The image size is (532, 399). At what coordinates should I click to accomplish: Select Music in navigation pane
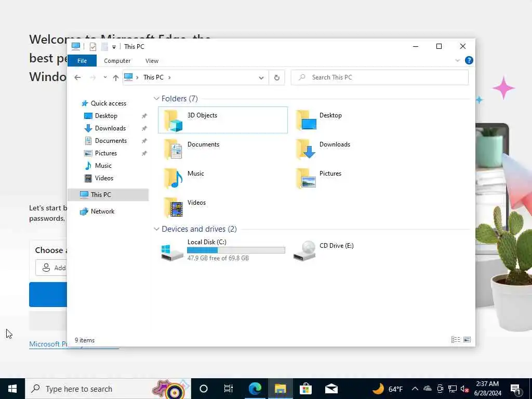pyautogui.click(x=103, y=166)
